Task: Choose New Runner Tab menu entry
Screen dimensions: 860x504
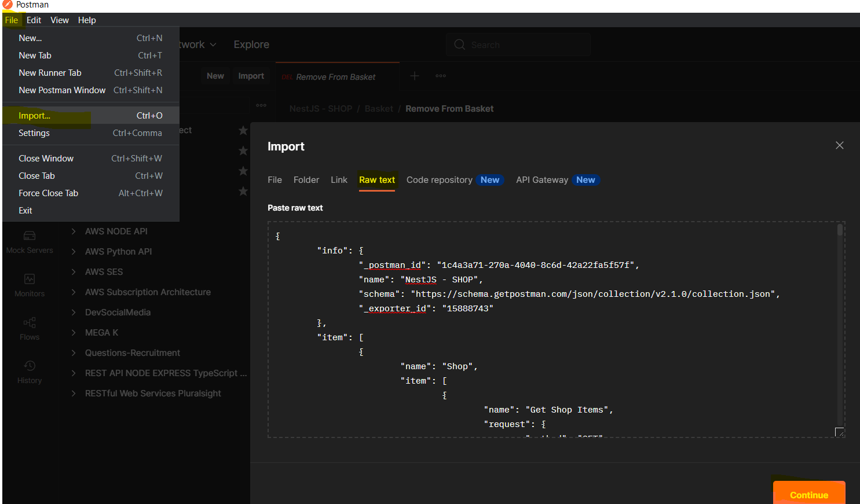Action: click(x=91, y=73)
